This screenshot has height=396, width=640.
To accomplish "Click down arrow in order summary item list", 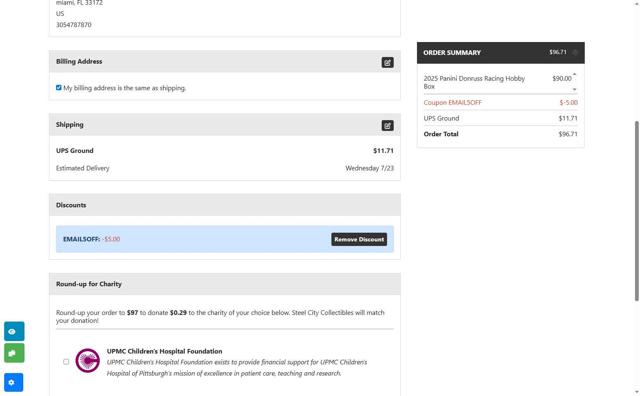I will coord(574,89).
